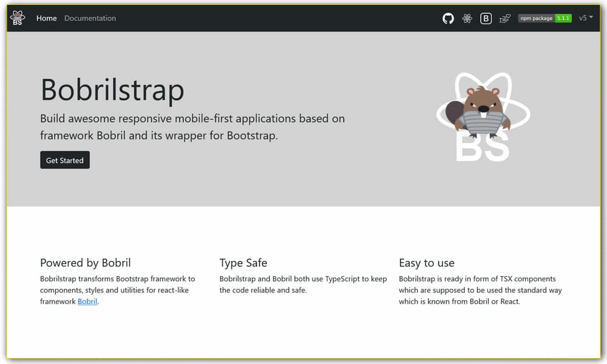This screenshot has width=607, height=364.
Task: Click the hand-with-heart donate icon
Action: (504, 18)
